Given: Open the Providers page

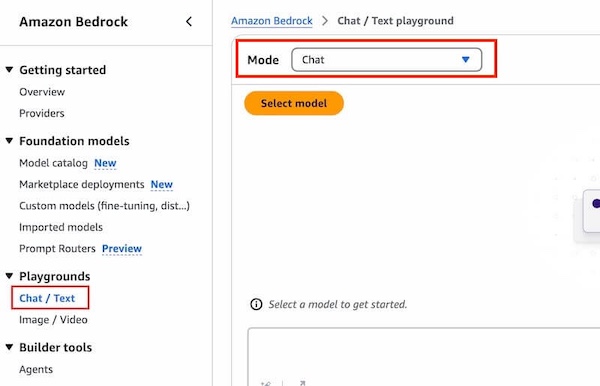Looking at the screenshot, I should coord(42,113).
